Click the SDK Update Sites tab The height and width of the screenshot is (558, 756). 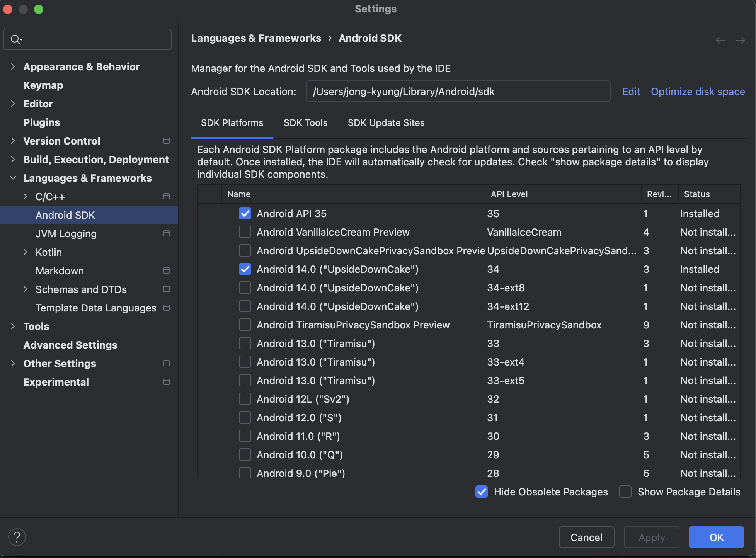(386, 122)
